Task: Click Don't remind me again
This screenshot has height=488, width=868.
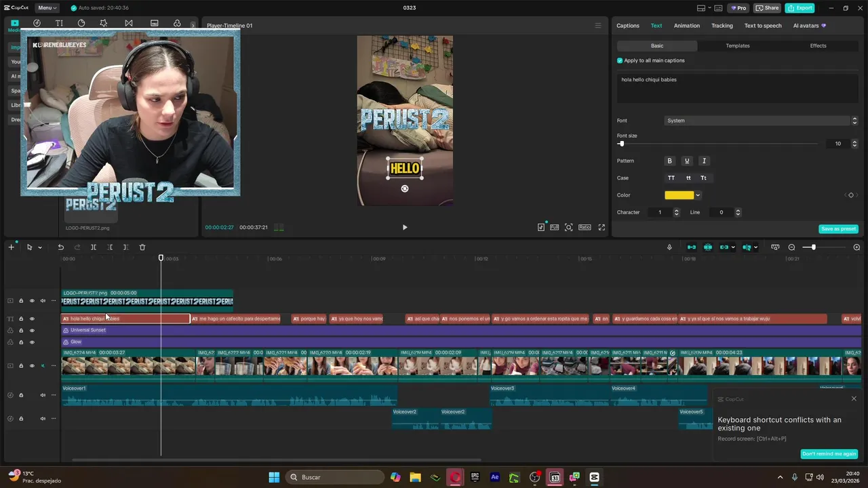Action: (x=829, y=454)
